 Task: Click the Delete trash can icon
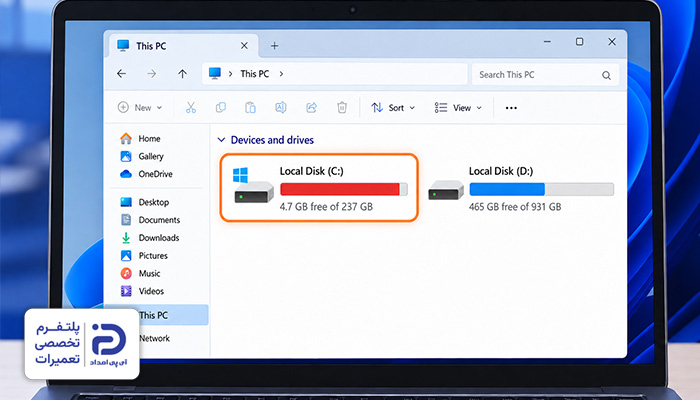coord(342,108)
